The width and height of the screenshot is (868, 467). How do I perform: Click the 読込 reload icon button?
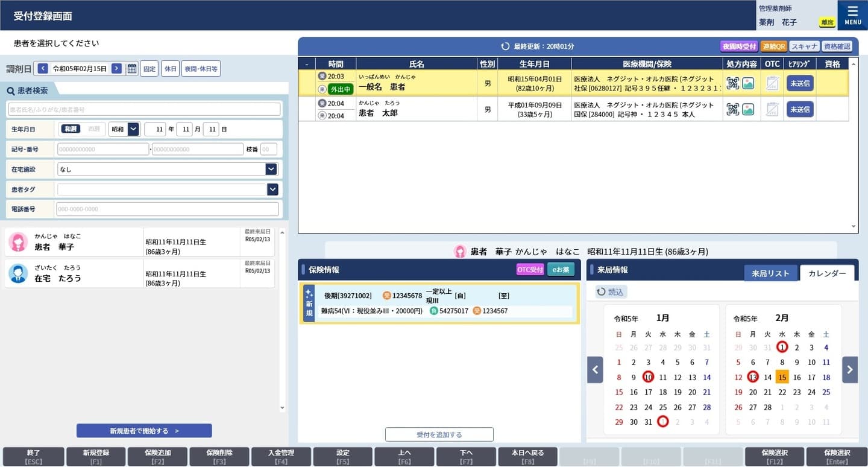click(611, 292)
